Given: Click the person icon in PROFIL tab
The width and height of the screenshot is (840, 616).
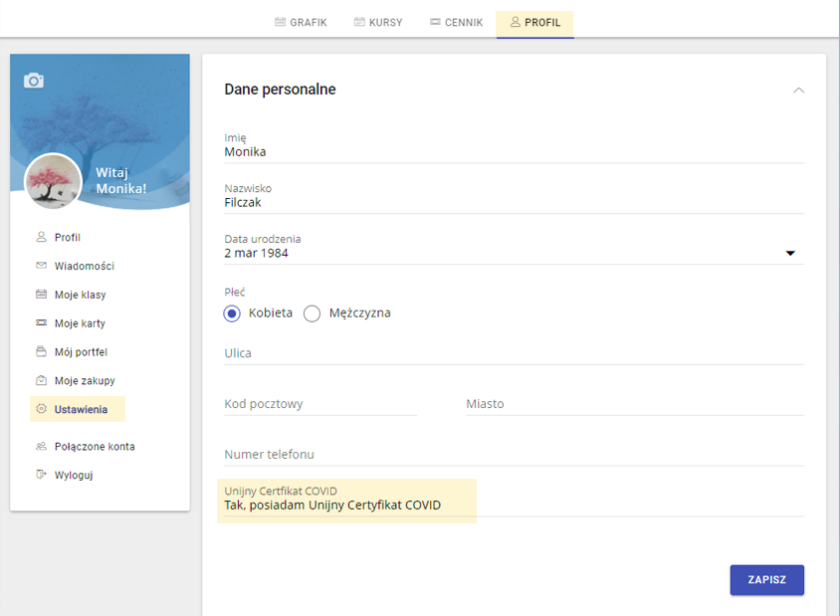Looking at the screenshot, I should [516, 22].
